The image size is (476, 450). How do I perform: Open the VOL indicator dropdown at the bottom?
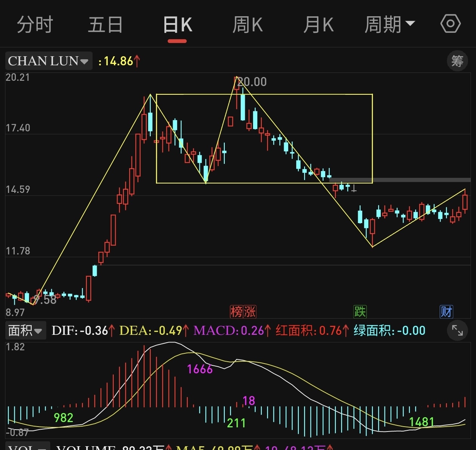pos(27,447)
